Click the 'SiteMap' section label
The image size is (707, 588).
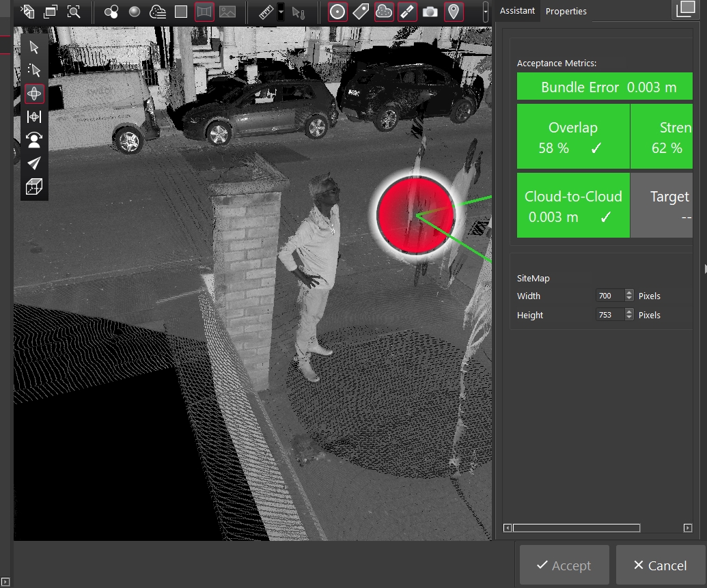pyautogui.click(x=533, y=278)
